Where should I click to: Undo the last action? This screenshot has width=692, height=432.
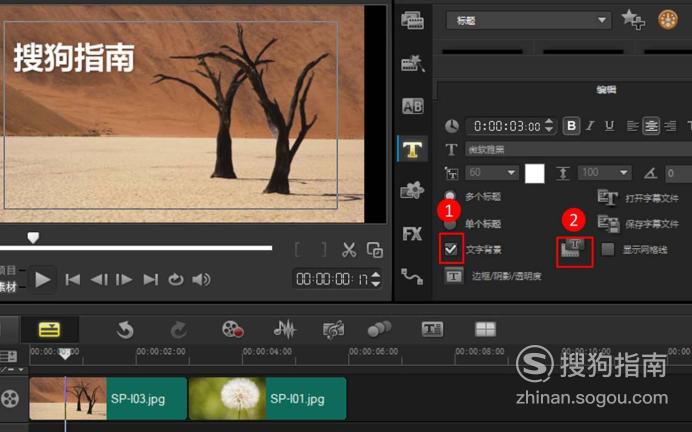tap(125, 330)
